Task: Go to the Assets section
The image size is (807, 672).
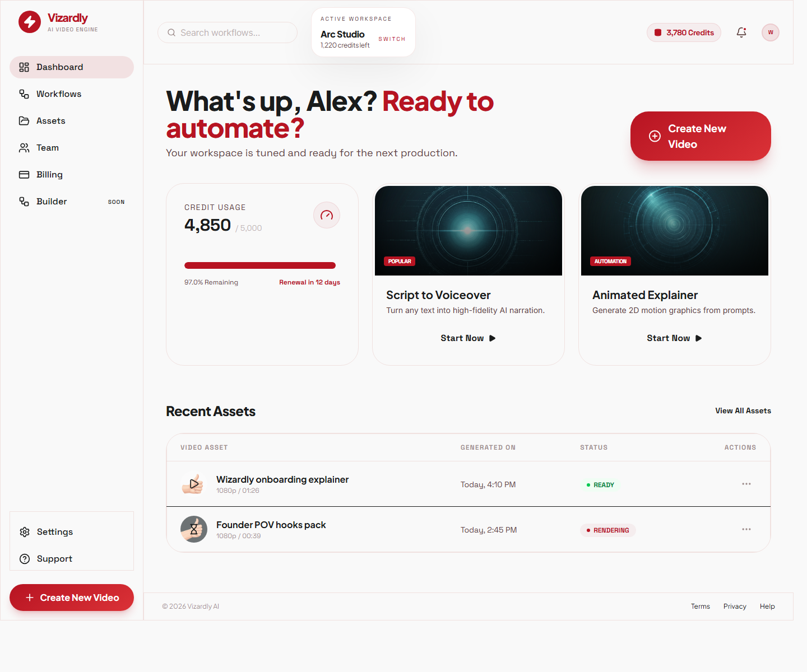Action: pyautogui.click(x=50, y=121)
